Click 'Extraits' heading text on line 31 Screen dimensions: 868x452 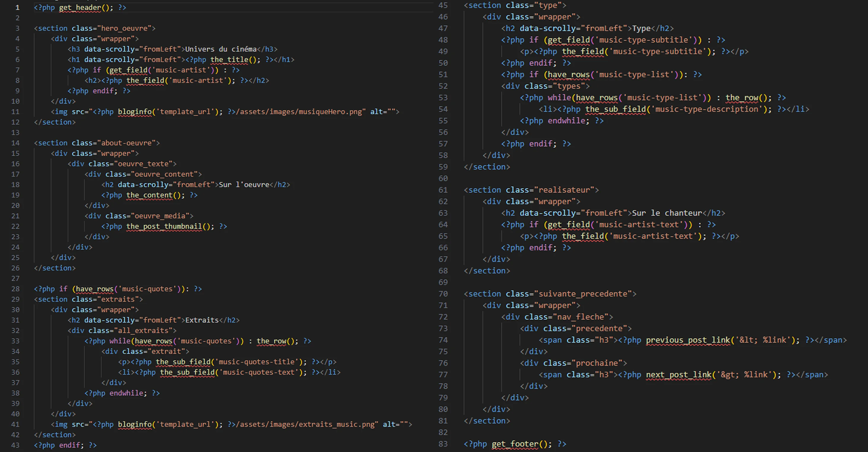(x=202, y=320)
